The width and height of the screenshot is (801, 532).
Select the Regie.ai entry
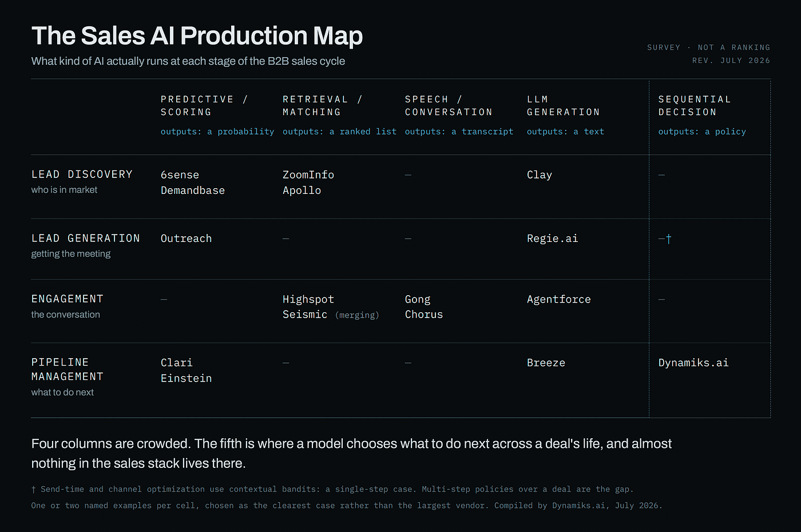(553, 239)
